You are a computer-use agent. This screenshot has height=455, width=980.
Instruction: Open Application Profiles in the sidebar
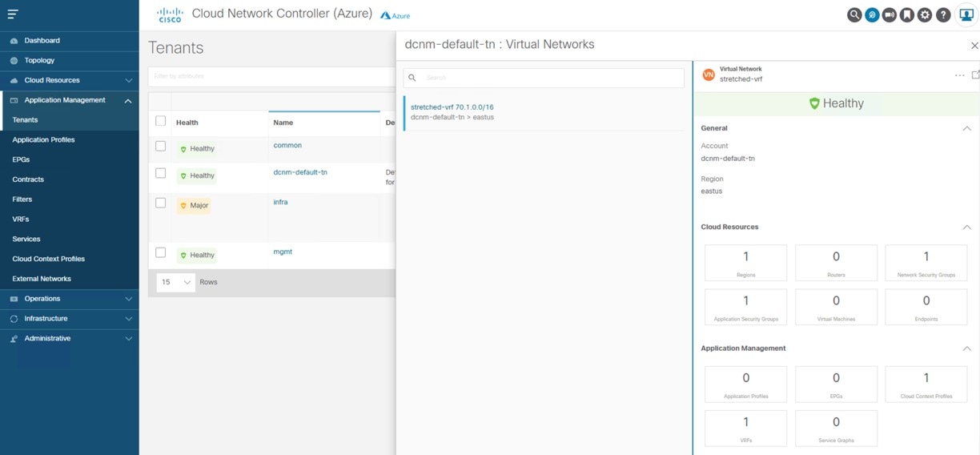tap(43, 139)
